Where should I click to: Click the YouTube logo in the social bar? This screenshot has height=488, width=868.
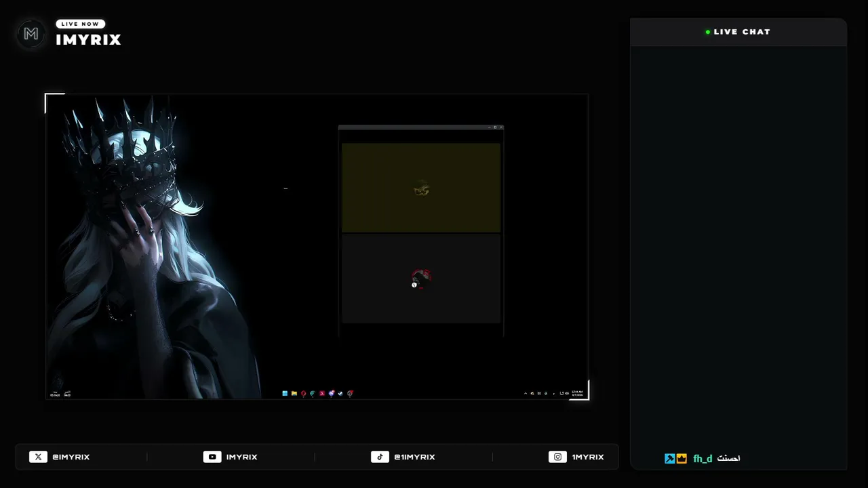pyautogui.click(x=212, y=457)
